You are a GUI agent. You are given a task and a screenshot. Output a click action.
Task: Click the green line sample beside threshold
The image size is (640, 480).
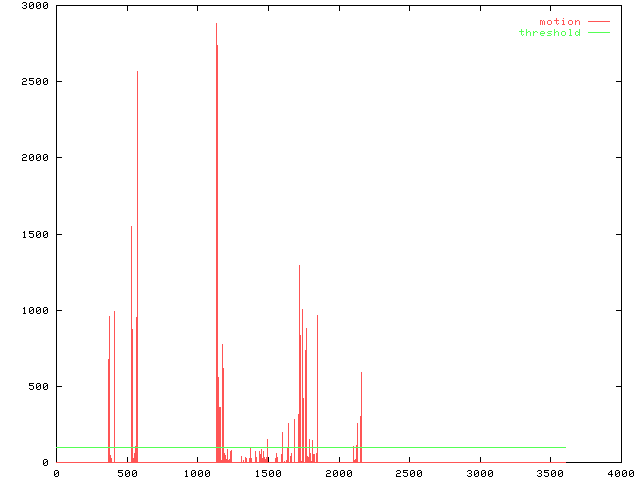(598, 33)
